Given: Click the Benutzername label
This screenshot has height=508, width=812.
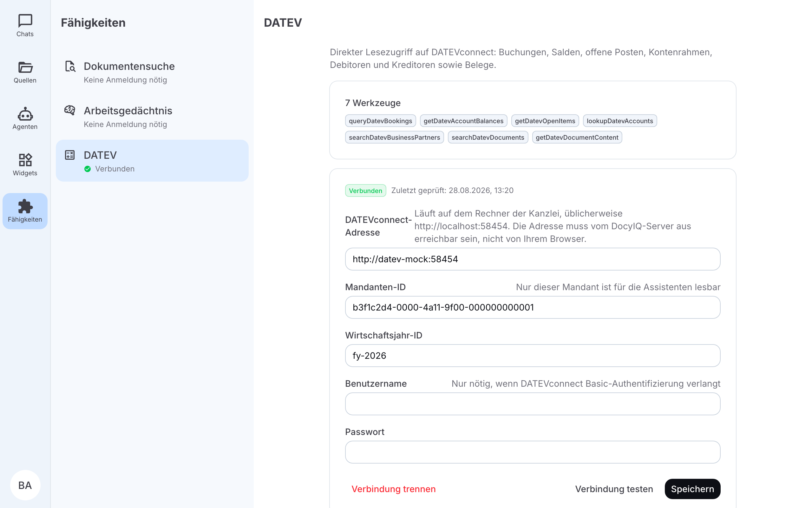Looking at the screenshot, I should pyautogui.click(x=376, y=384).
